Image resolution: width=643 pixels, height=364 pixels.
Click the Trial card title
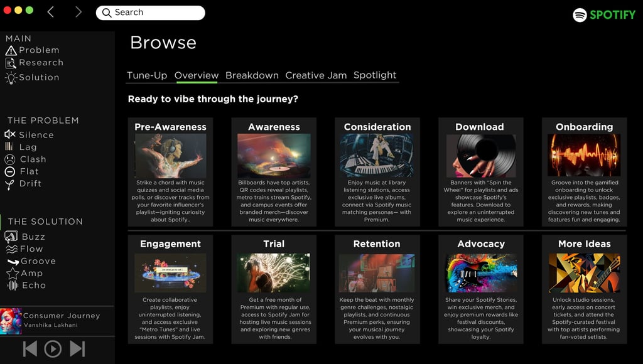pos(274,244)
